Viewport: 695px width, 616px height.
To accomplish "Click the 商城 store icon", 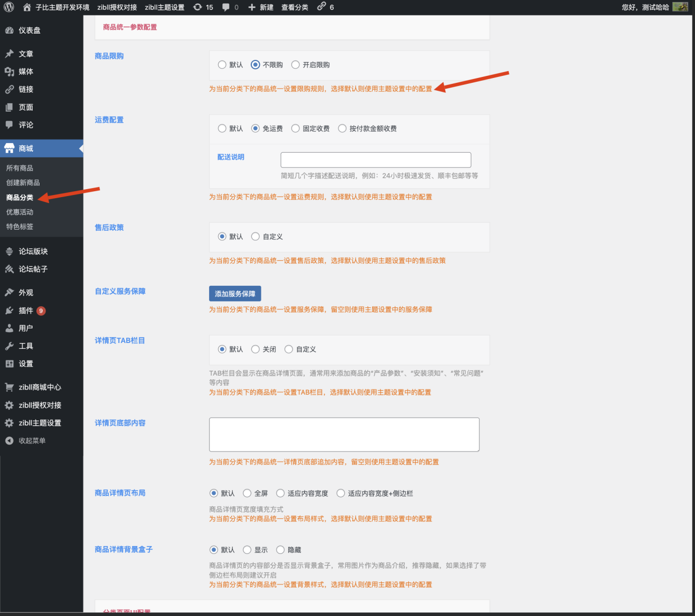I will 9,149.
